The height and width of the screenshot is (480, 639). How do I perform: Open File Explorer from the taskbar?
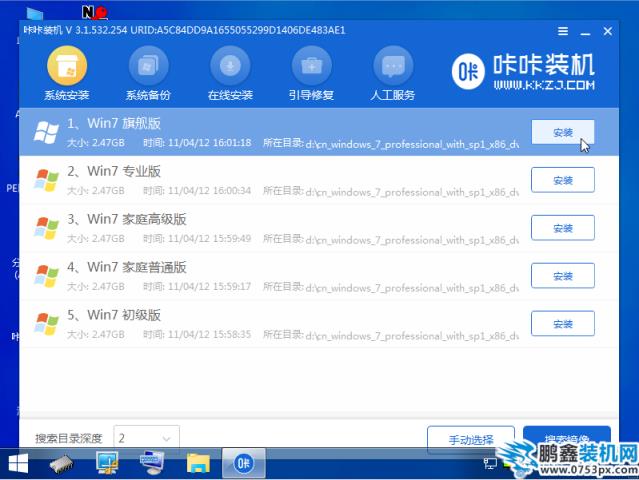pyautogui.click(x=198, y=463)
